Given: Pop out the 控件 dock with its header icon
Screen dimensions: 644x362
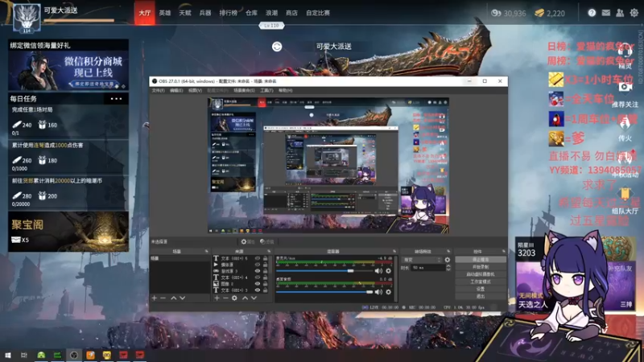Looking at the screenshot, I should [x=504, y=251].
